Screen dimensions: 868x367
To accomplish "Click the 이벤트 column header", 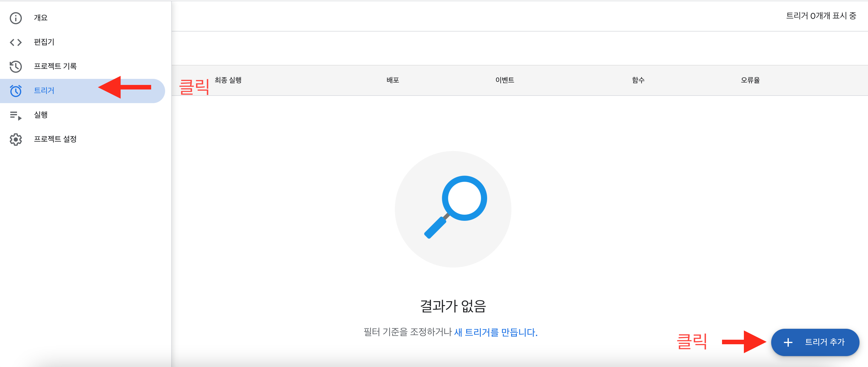I will point(504,80).
